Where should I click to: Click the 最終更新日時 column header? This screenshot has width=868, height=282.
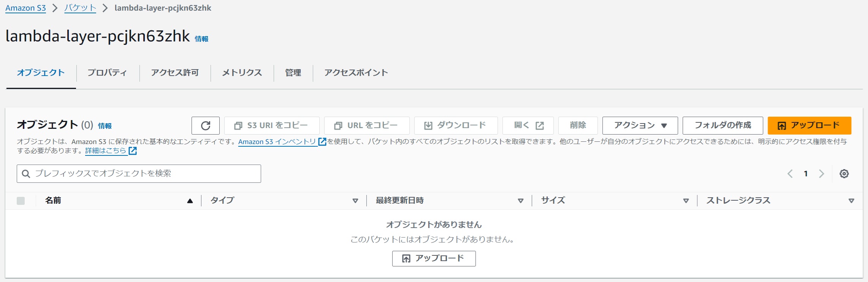click(x=400, y=201)
